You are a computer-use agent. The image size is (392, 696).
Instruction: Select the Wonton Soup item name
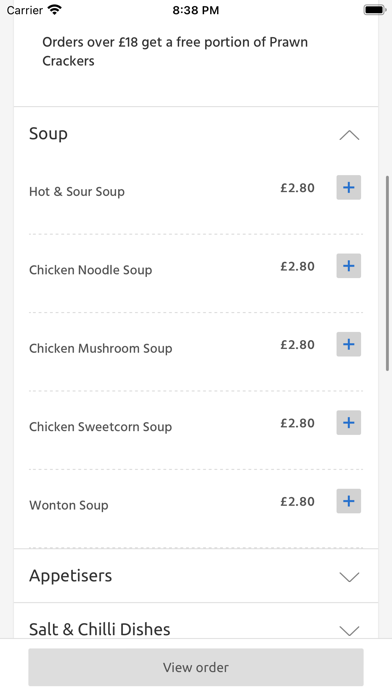(x=69, y=505)
